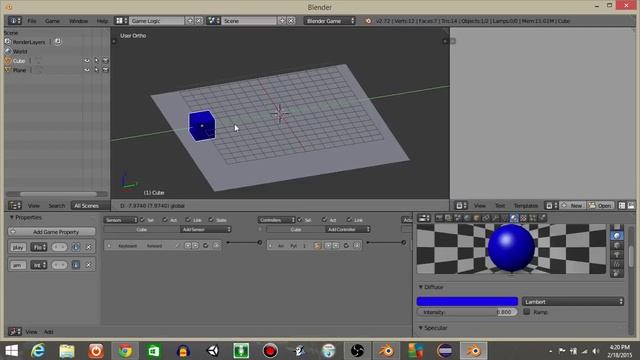The image size is (640, 360).
Task: Open the File menu
Action: pyautogui.click(x=32, y=21)
